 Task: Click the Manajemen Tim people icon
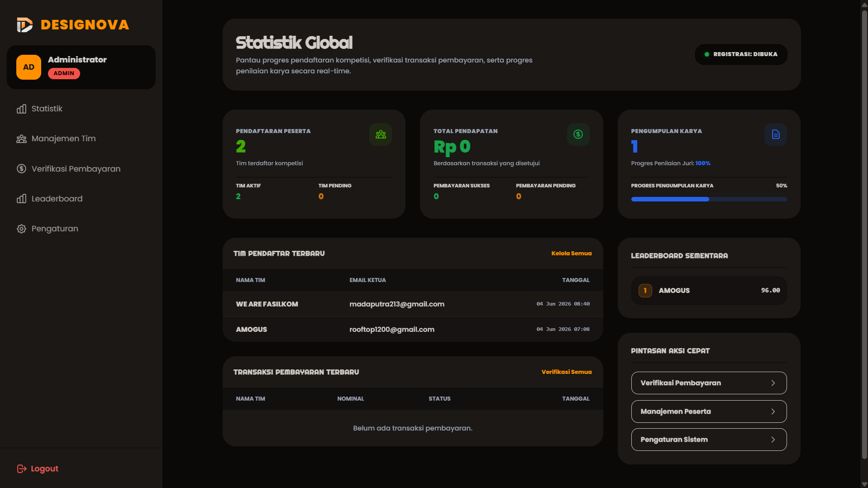point(21,139)
